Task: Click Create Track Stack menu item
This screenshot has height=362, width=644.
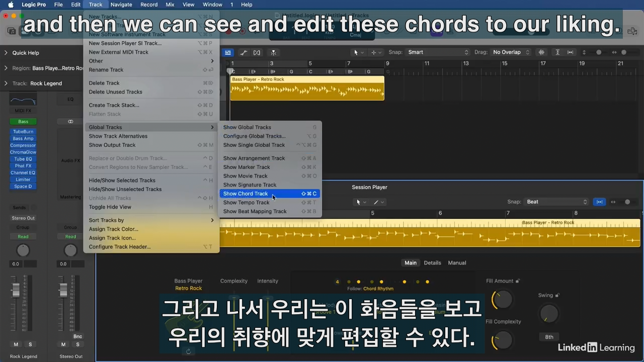Action: (151, 105)
